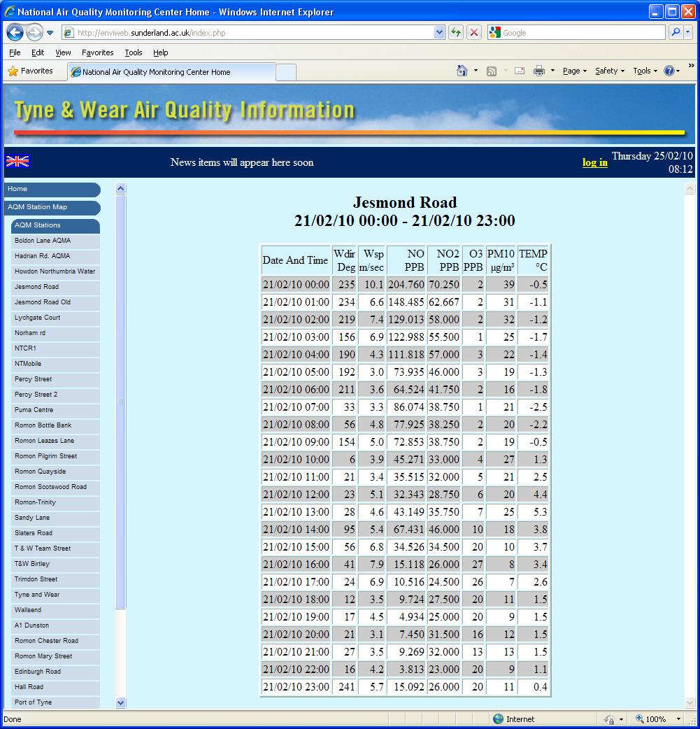This screenshot has height=729, width=700.
Task: Open Read Mail via the envelope icon
Action: (x=519, y=71)
